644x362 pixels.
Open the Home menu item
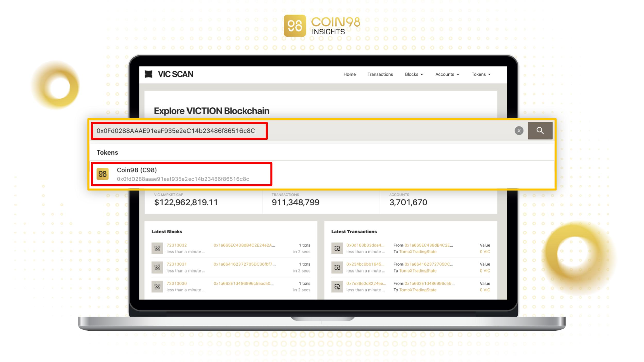pyautogui.click(x=350, y=74)
